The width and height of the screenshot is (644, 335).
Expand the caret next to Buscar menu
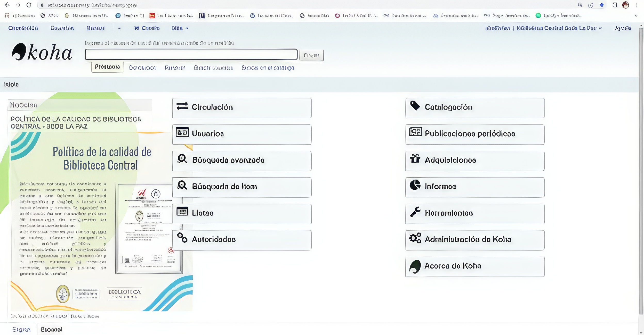click(119, 28)
